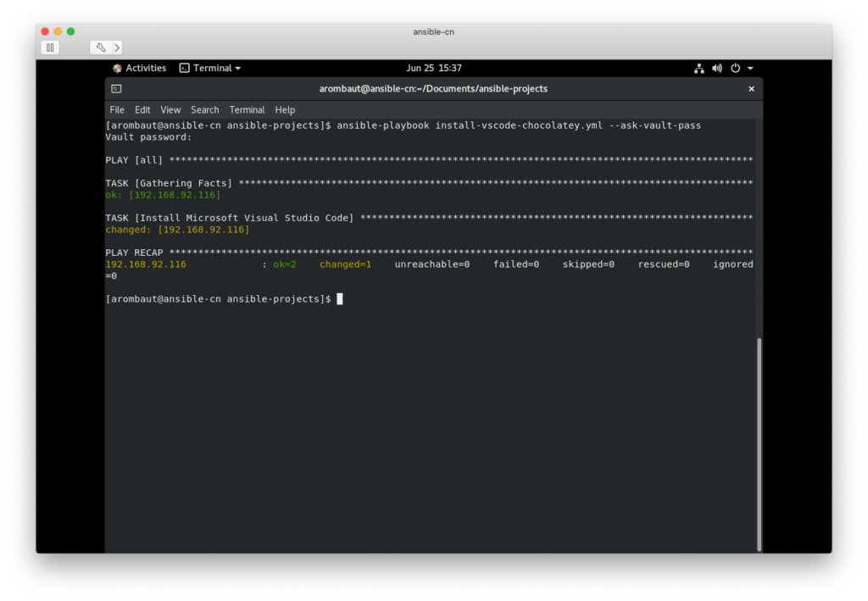Open the Help menu
This screenshot has width=868, height=601.
tap(285, 109)
